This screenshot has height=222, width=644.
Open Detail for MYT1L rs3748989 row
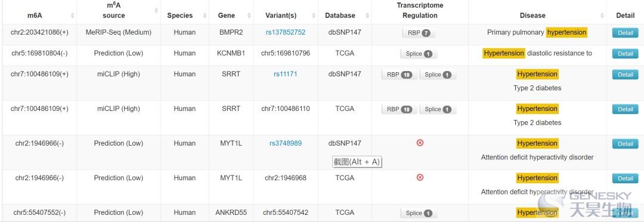pyautogui.click(x=625, y=144)
